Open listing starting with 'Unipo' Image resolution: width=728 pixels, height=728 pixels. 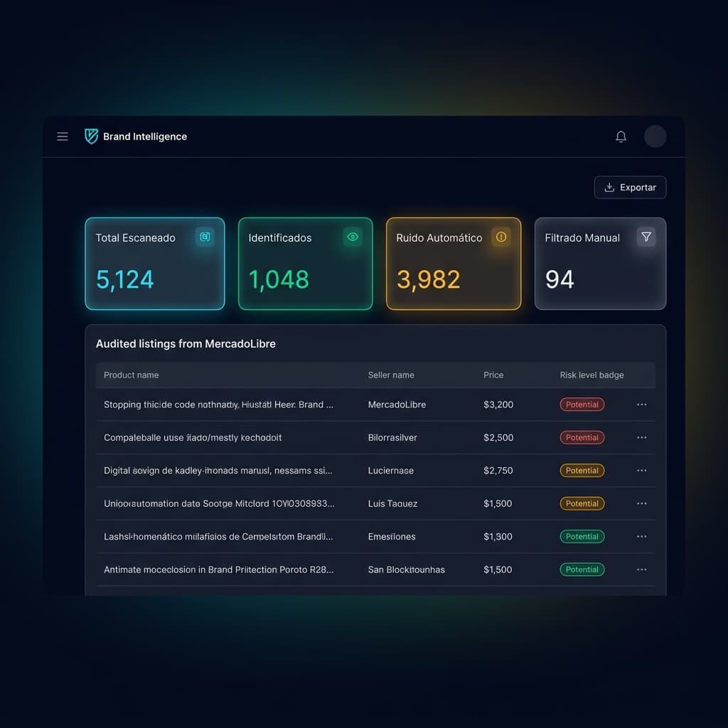click(219, 504)
